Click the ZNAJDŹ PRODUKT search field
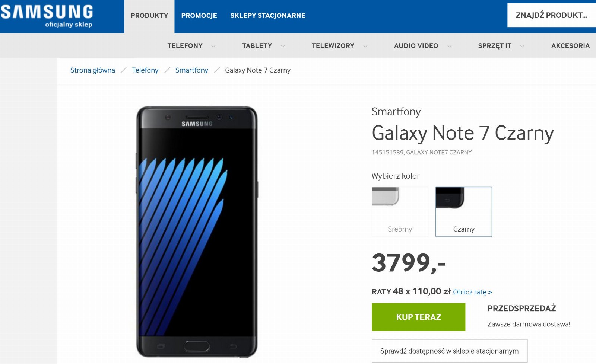The height and width of the screenshot is (364, 596). click(552, 15)
